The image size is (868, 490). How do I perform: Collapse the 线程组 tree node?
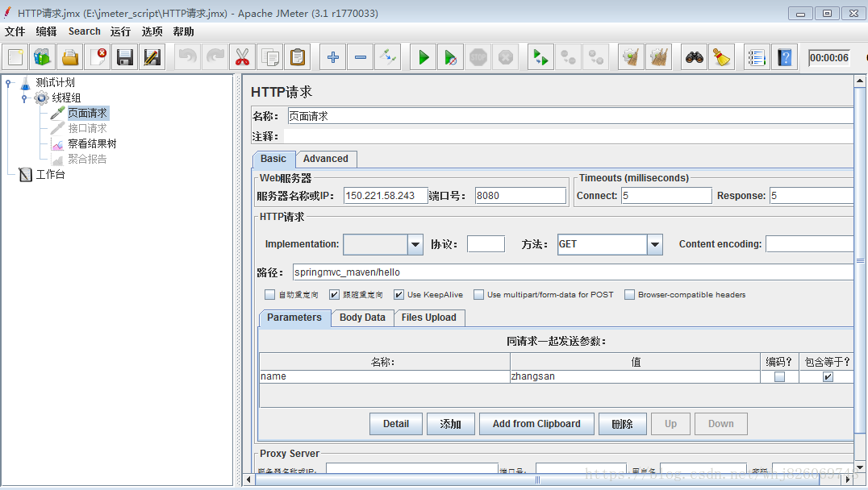point(24,98)
